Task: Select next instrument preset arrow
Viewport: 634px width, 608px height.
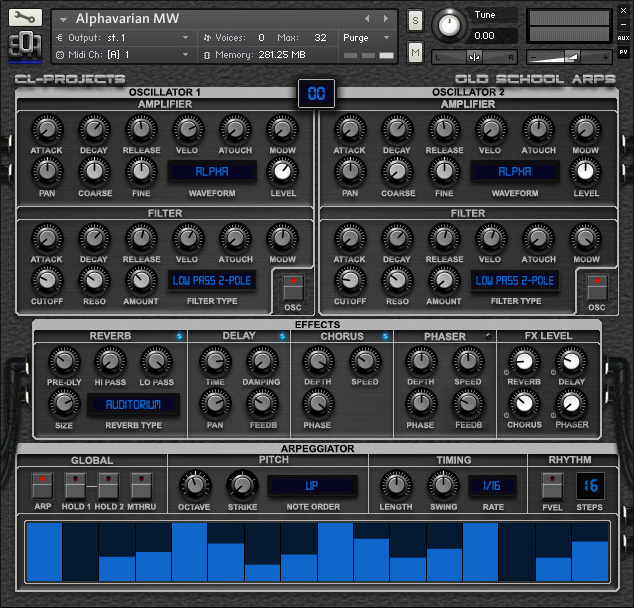Action: [386, 19]
